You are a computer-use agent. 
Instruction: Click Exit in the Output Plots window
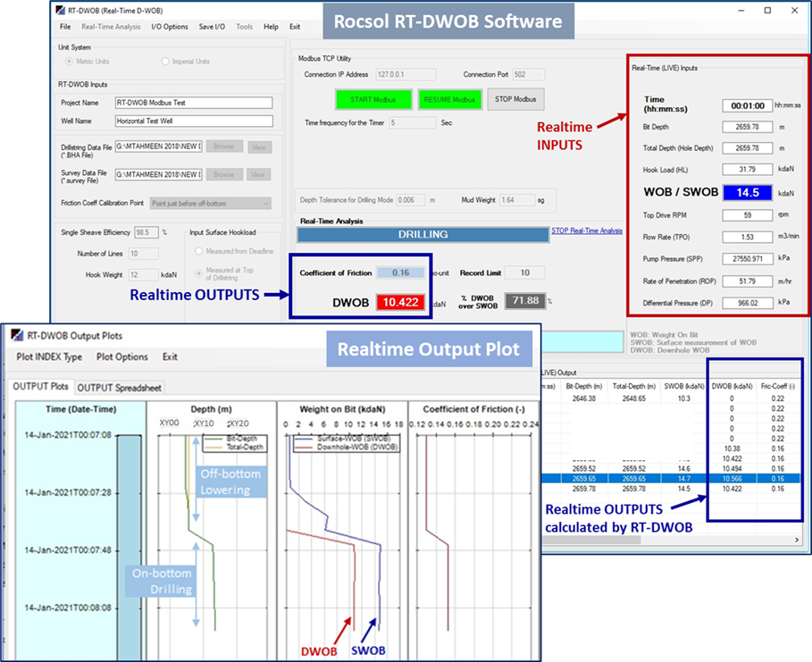pyautogui.click(x=170, y=356)
